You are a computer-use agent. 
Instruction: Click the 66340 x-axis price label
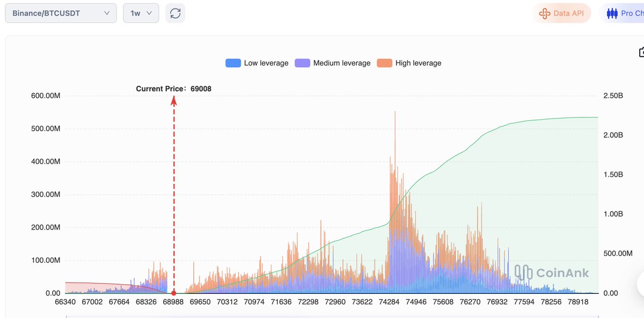click(65, 302)
